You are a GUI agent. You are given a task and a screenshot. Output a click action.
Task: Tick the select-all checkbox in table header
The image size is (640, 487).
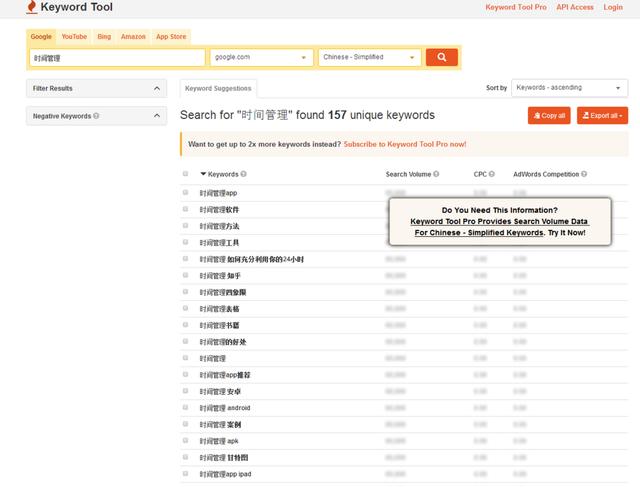click(185, 174)
